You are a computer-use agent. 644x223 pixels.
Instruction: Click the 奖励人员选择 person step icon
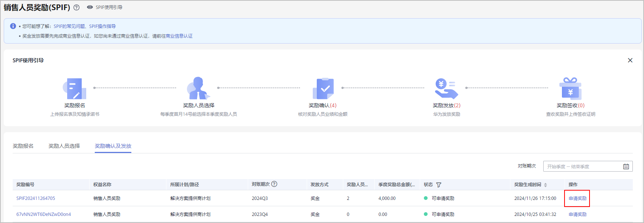tap(198, 88)
